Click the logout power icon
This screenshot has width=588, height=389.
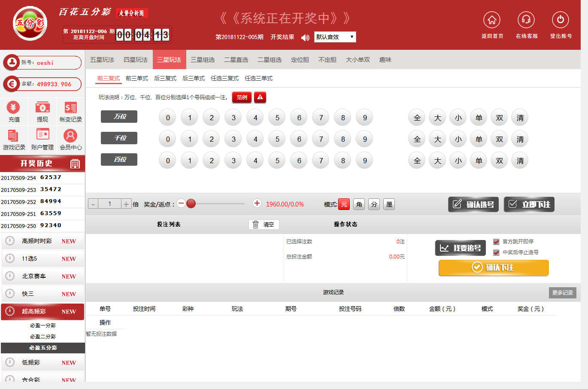click(561, 20)
